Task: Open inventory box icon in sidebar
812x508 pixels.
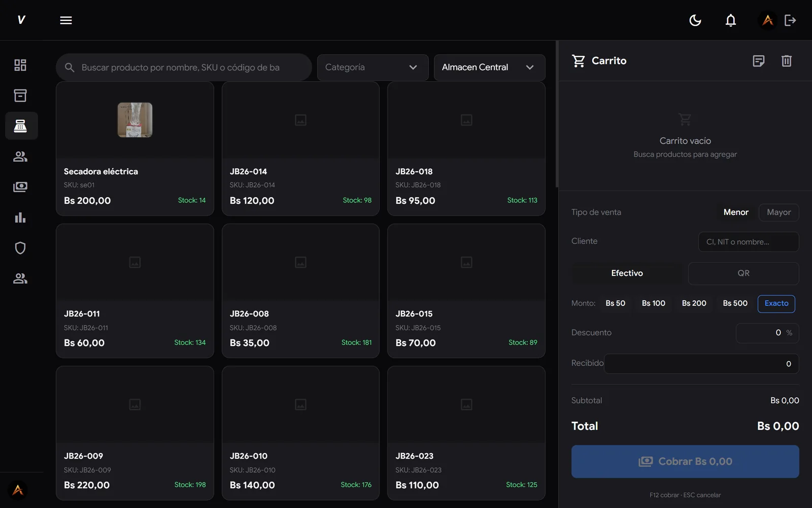Action: click(20, 96)
